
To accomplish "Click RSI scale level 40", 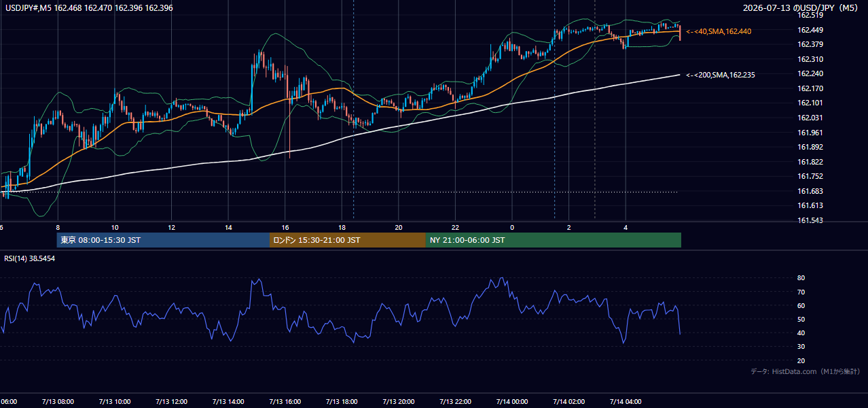I will [x=801, y=333].
